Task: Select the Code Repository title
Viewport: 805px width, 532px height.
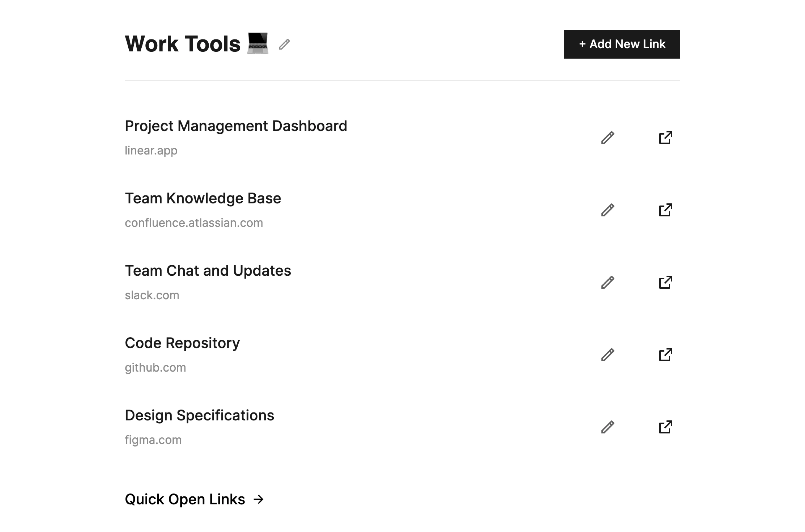Action: coord(182,343)
